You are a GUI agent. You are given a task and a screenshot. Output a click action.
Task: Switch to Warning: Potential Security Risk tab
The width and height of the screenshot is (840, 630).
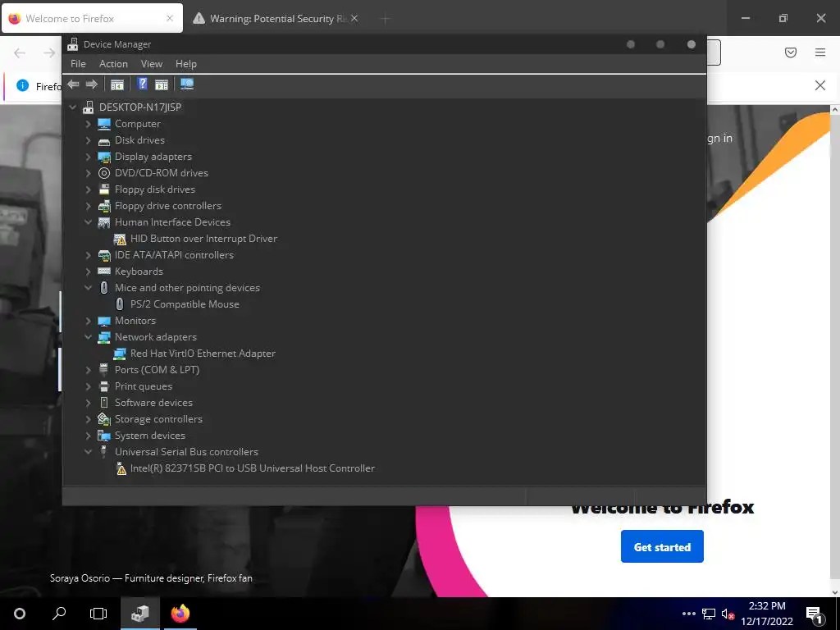276,18
